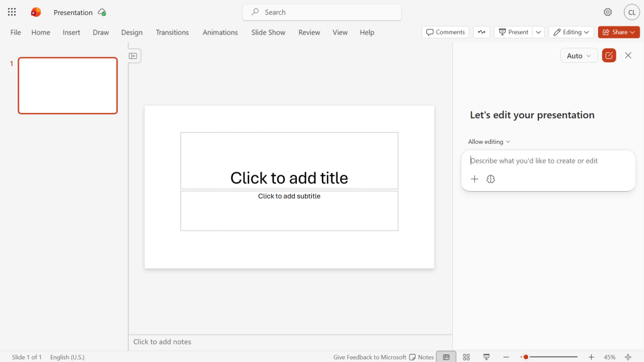Close the Copilot side panel
The height and width of the screenshot is (362, 644).
coord(628,55)
